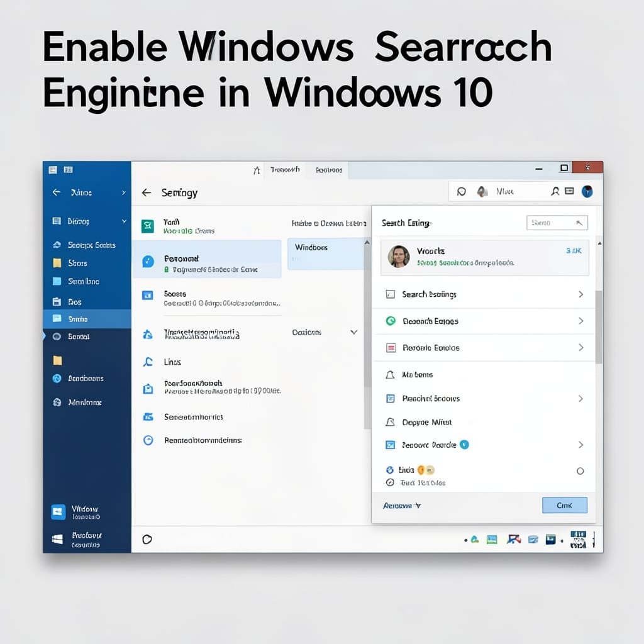Click the icon beside Soneotmnortics
Screen dimensions: 644x644
point(148,417)
